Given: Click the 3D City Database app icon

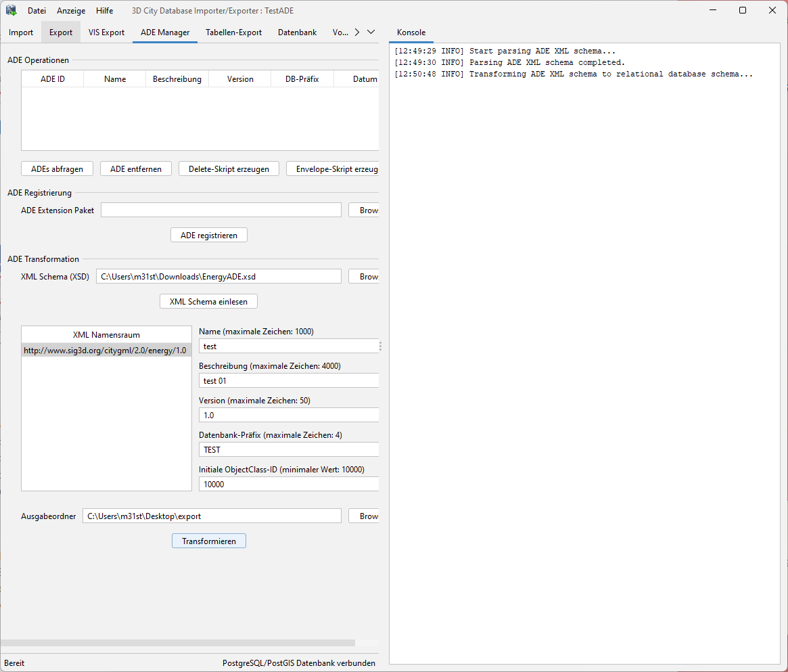Looking at the screenshot, I should pyautogui.click(x=11, y=11).
